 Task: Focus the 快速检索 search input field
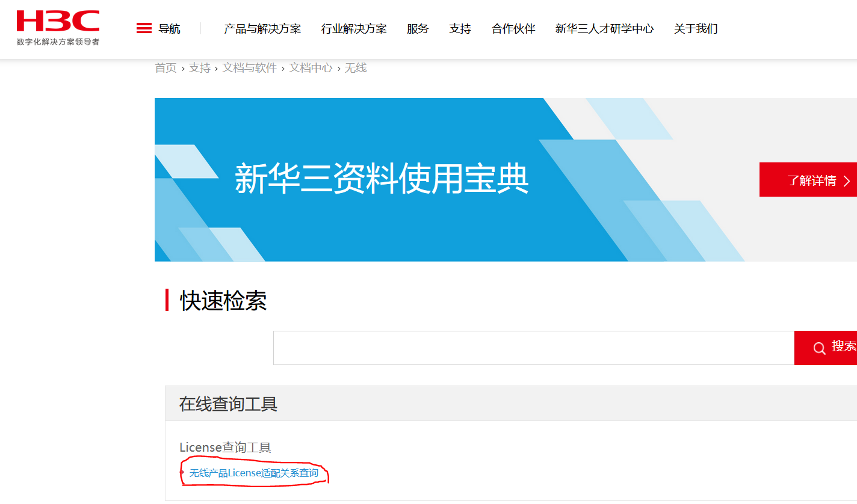point(534,348)
